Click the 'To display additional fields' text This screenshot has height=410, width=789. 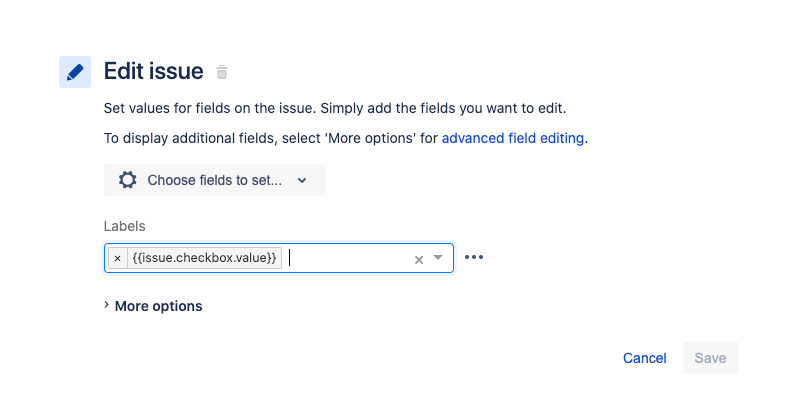tap(270, 138)
